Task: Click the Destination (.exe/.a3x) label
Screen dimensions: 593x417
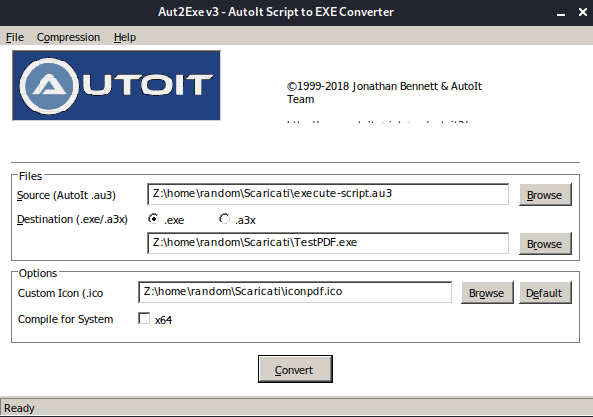Action: click(x=72, y=220)
